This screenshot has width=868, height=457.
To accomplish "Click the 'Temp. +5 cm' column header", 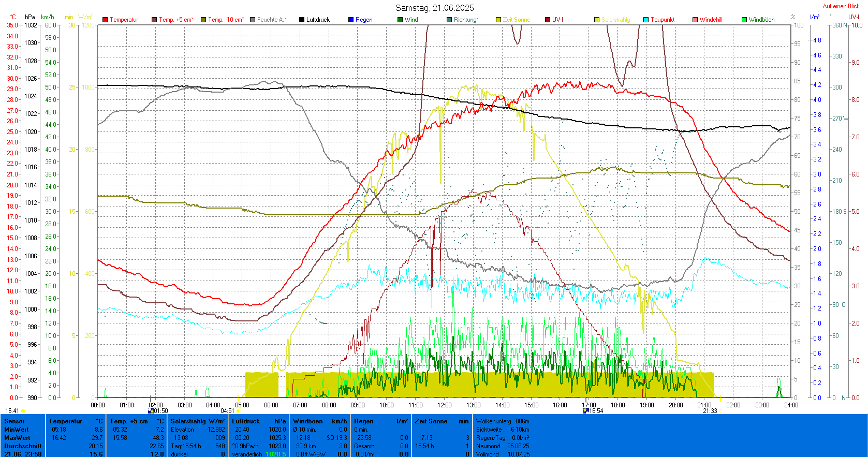I will tap(129, 421).
